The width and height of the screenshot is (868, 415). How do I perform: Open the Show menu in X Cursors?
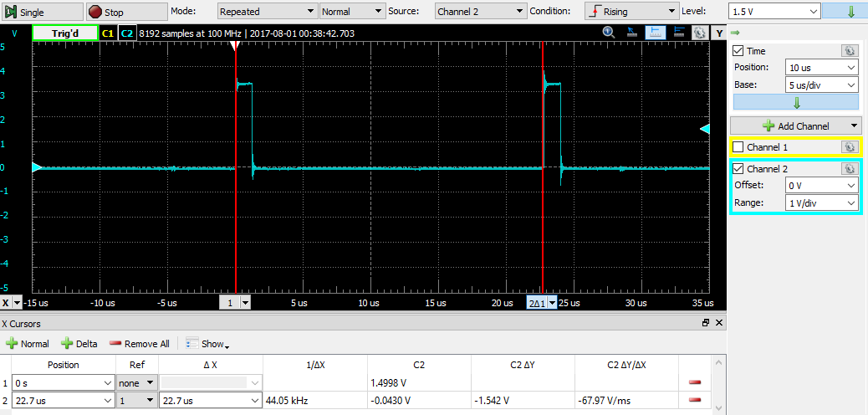[x=207, y=344]
